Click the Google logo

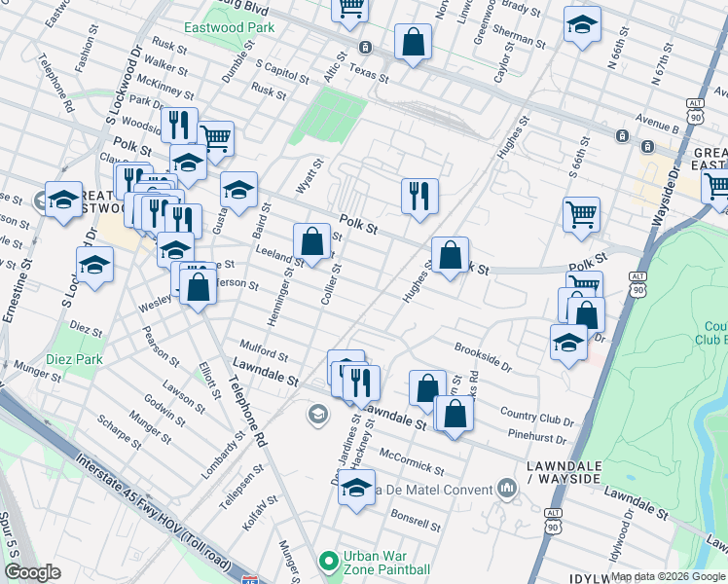point(33,572)
